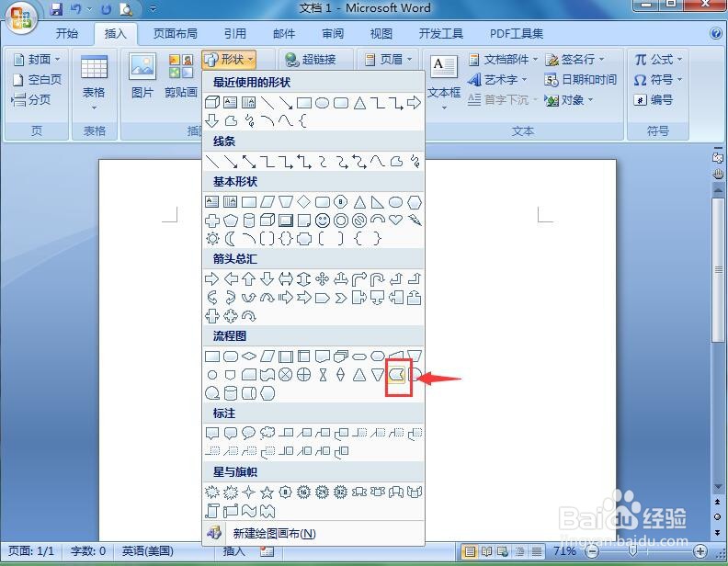The image size is (728, 566).
Task: Select the cylinder (can) shape in basic shapes
Action: click(249, 220)
